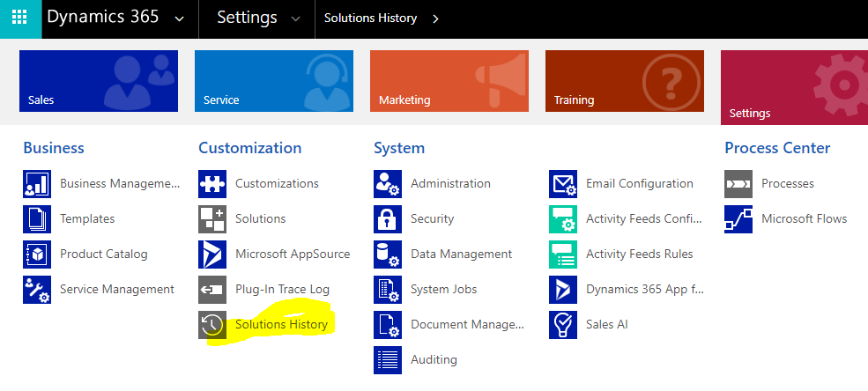Open the Auditing link
The height and width of the screenshot is (391, 868).
pyautogui.click(x=434, y=359)
